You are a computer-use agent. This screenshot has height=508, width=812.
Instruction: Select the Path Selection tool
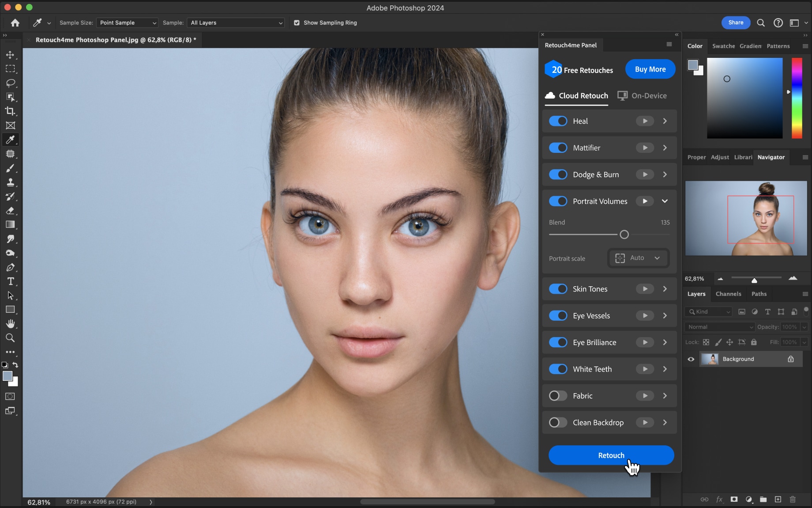[x=10, y=296]
